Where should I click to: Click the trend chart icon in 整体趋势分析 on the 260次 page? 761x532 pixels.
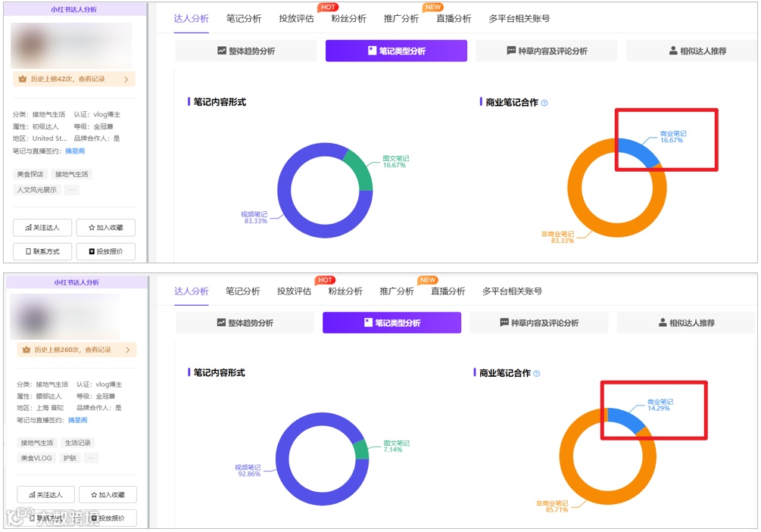click(x=221, y=322)
